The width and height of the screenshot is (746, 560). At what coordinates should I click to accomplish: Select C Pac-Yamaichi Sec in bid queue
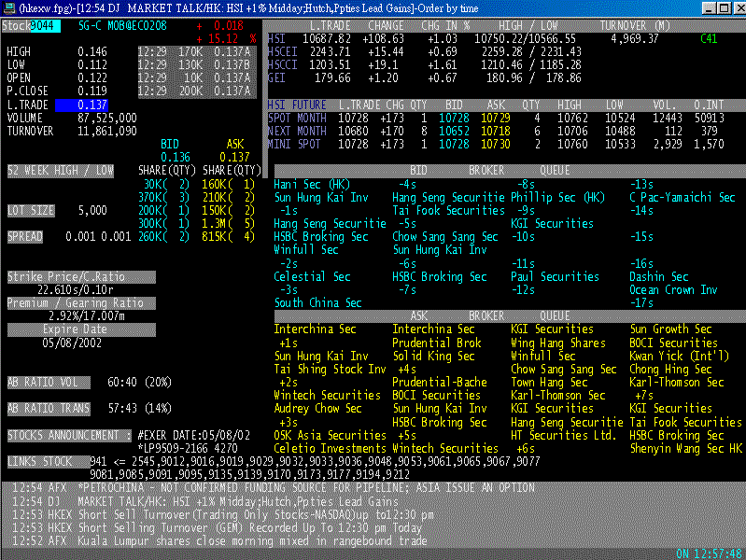point(683,197)
